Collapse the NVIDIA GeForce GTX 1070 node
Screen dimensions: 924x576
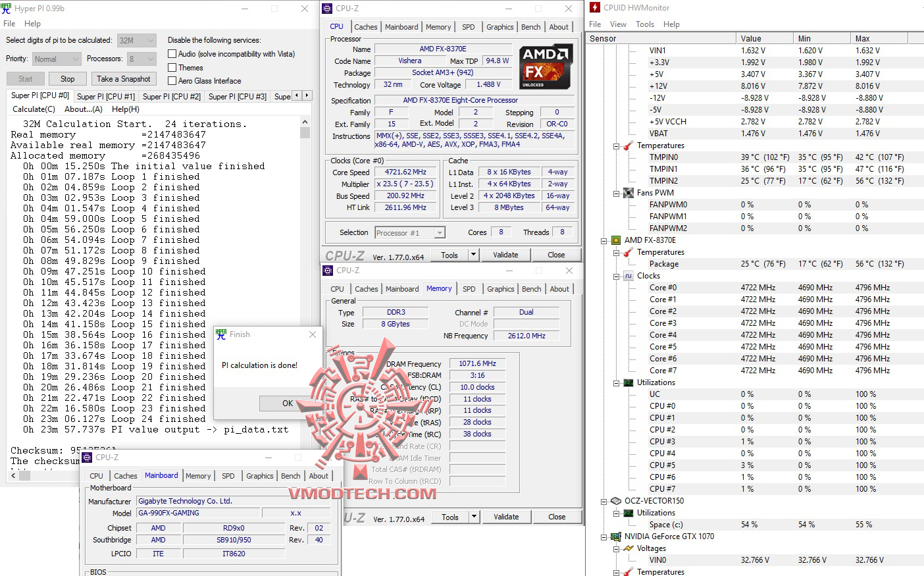click(604, 537)
